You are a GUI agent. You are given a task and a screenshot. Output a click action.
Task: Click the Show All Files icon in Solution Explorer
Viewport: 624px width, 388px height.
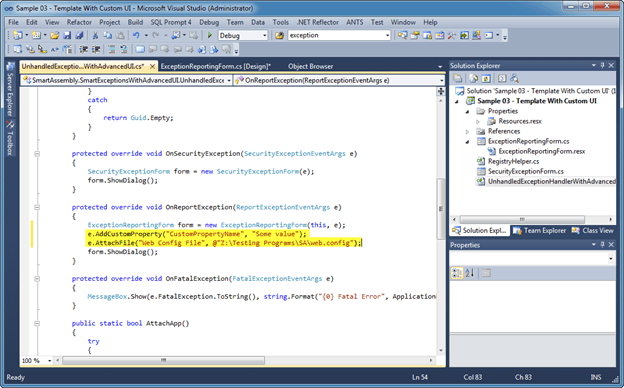pyautogui.click(x=474, y=78)
